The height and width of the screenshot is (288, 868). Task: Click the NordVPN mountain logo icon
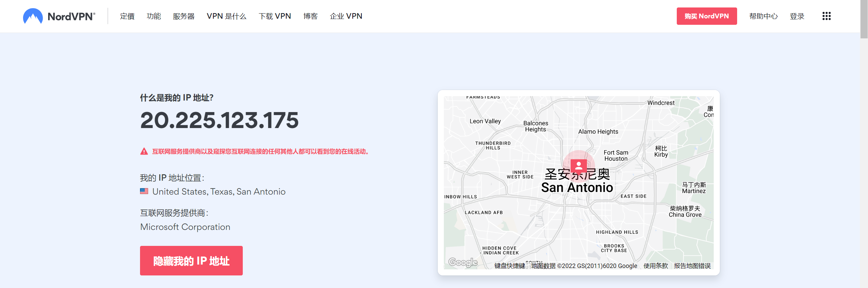point(33,16)
